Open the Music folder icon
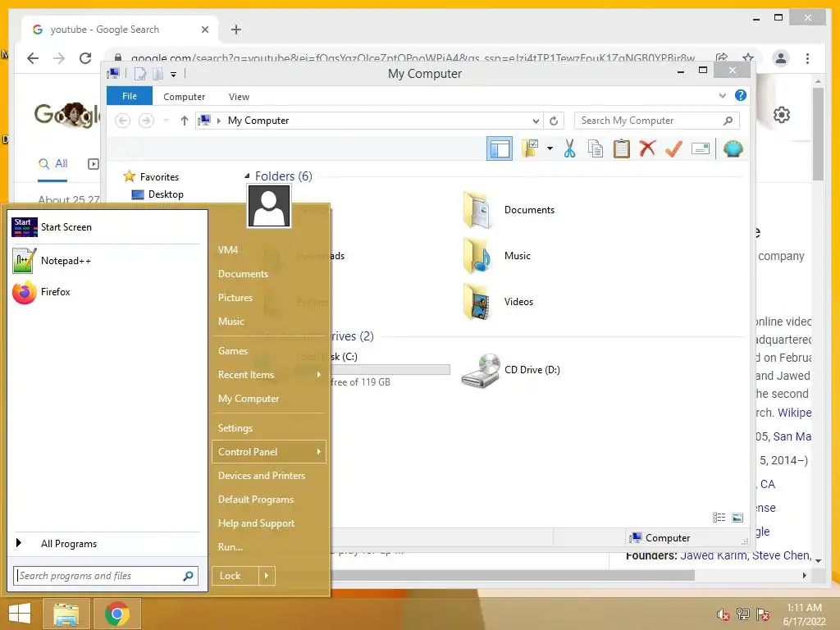840x630 pixels. [x=477, y=256]
